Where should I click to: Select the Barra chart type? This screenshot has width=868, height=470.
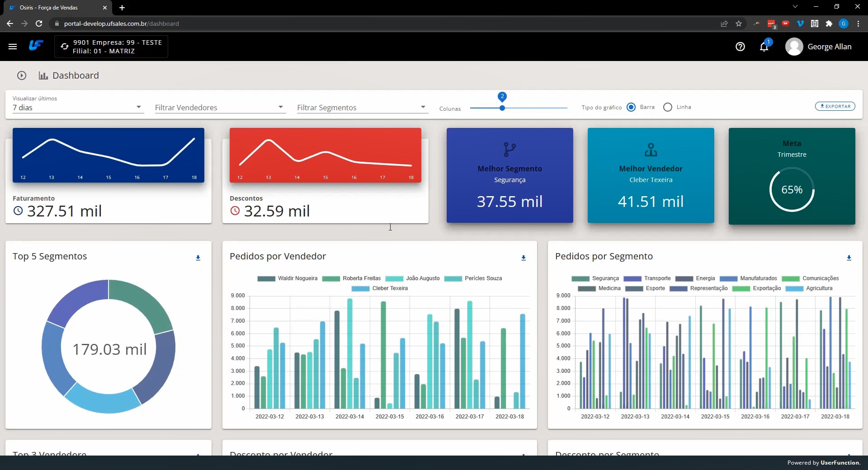click(631, 107)
